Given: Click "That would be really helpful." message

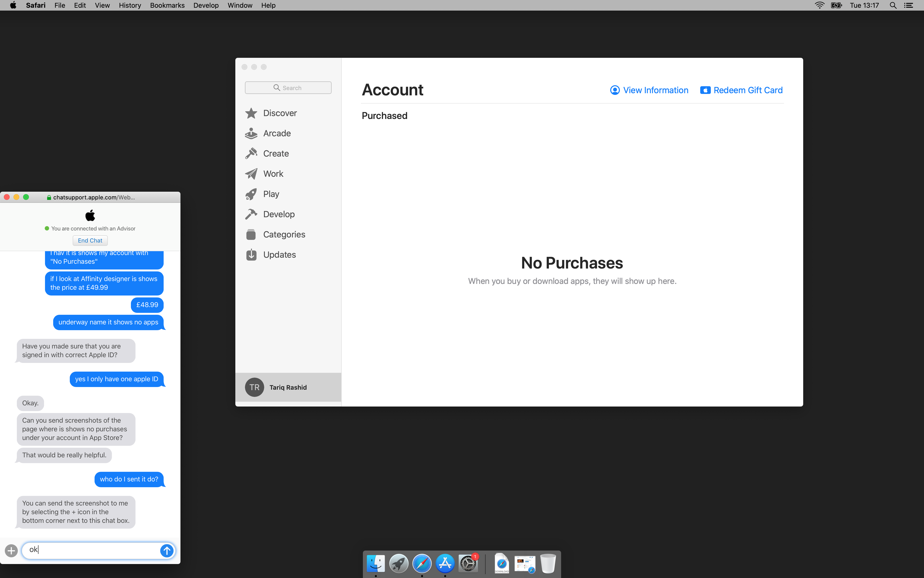Looking at the screenshot, I should click(x=64, y=455).
